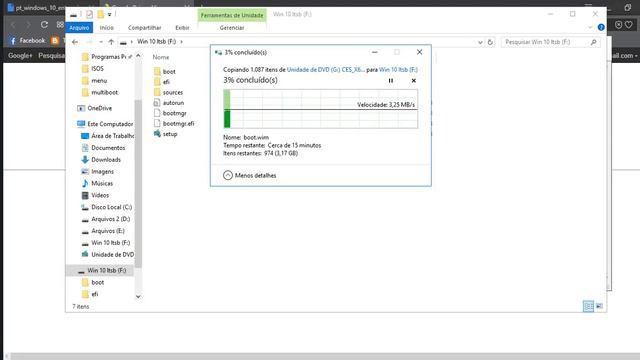Pause the file copy operation

(391, 81)
